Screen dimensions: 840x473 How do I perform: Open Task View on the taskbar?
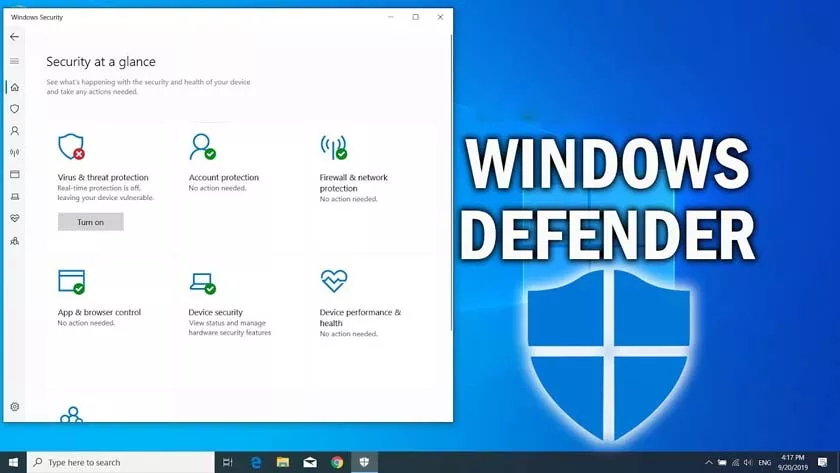tap(228, 462)
